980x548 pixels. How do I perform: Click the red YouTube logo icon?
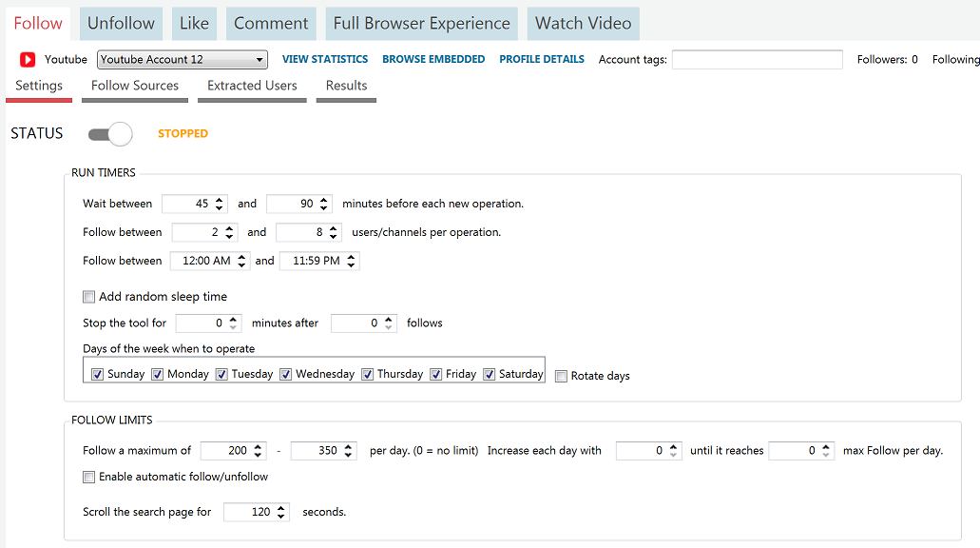pos(28,60)
